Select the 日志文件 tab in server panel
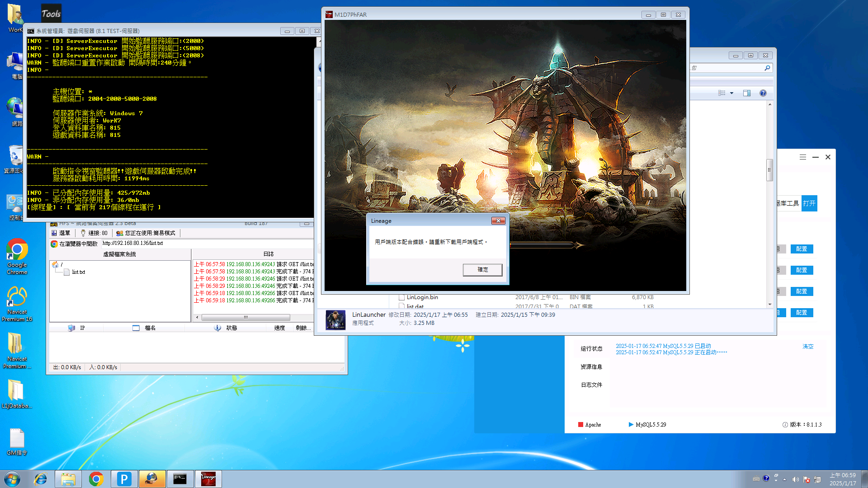This screenshot has height=488, width=868. point(591,385)
